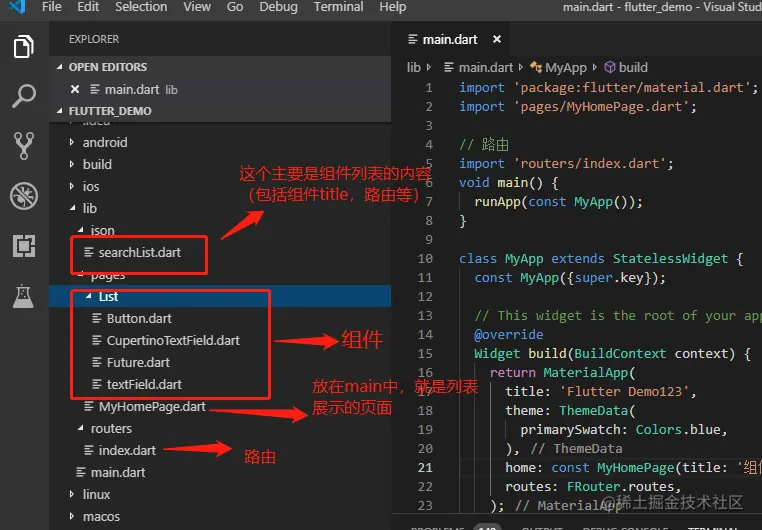
Task: Open the Extensions view
Action: [x=23, y=246]
